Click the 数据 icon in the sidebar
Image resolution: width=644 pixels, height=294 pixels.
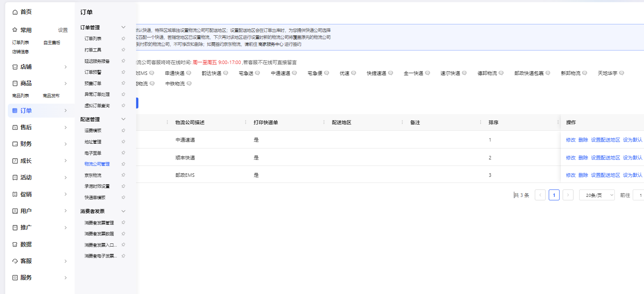pyautogui.click(x=15, y=244)
